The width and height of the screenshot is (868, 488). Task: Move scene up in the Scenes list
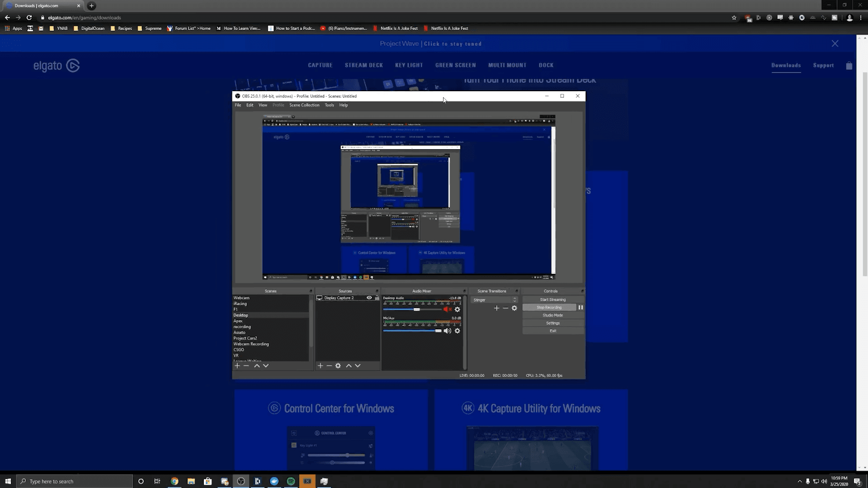coord(257,366)
